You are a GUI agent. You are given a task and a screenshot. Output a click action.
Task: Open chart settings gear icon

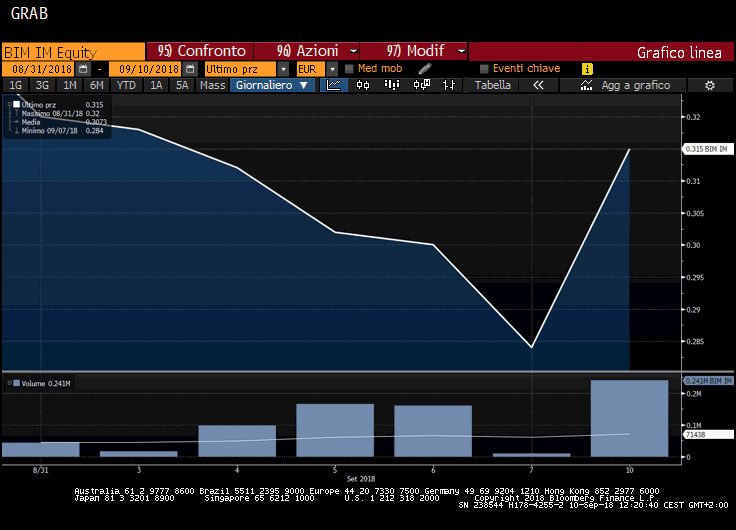click(x=710, y=85)
